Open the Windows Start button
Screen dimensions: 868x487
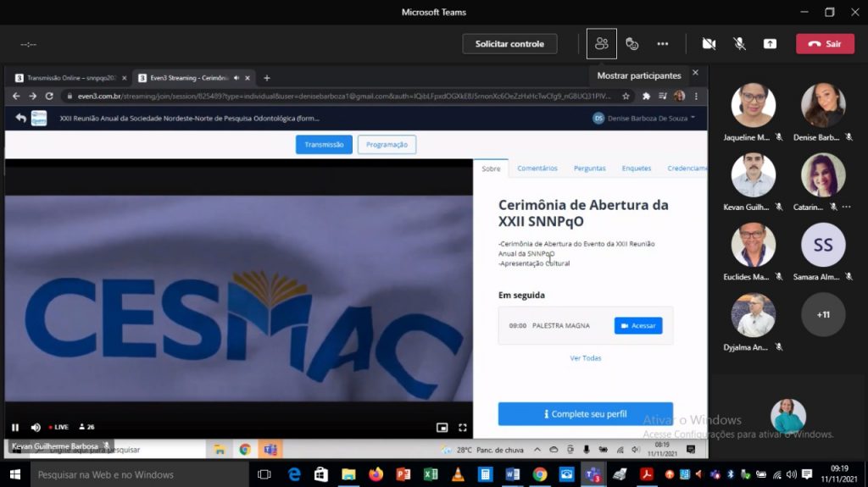point(15,475)
